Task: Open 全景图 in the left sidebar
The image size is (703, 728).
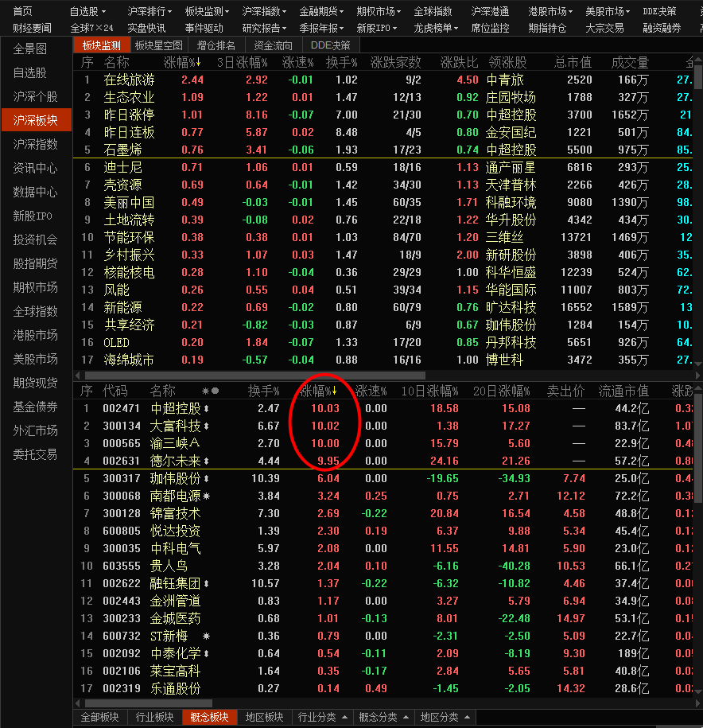Action: [x=30, y=49]
